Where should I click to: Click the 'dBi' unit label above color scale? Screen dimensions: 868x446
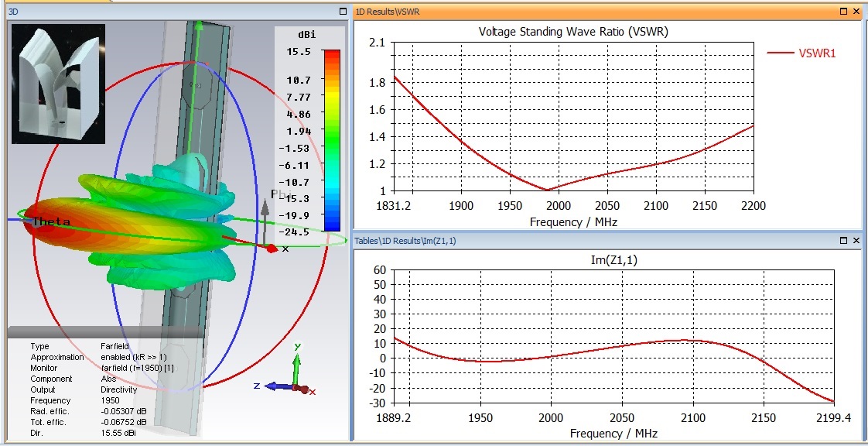click(306, 34)
